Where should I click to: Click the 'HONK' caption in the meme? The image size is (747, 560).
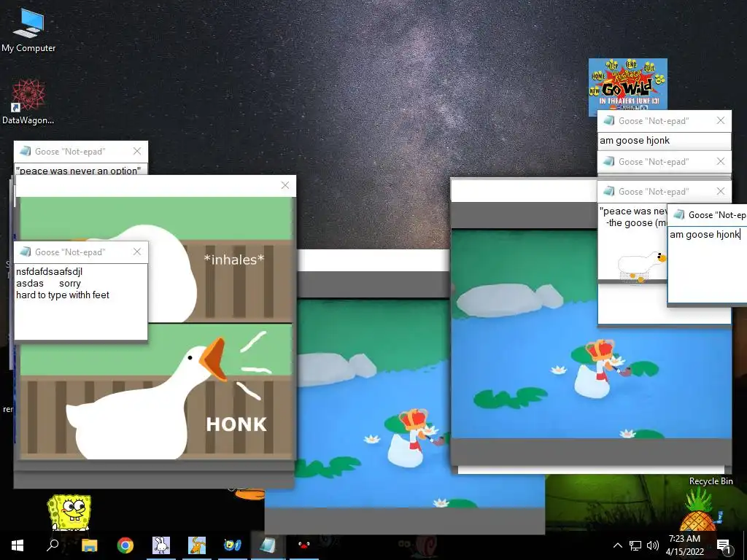[236, 424]
